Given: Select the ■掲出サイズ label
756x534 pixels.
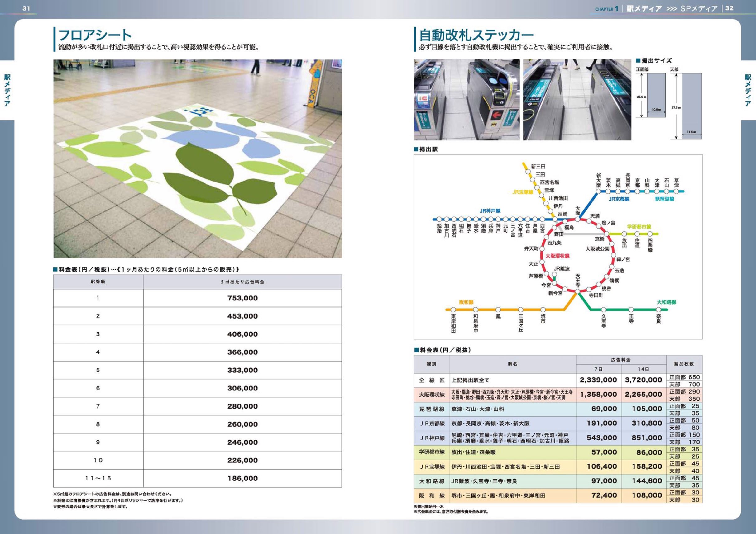Looking at the screenshot, I should coord(653,60).
